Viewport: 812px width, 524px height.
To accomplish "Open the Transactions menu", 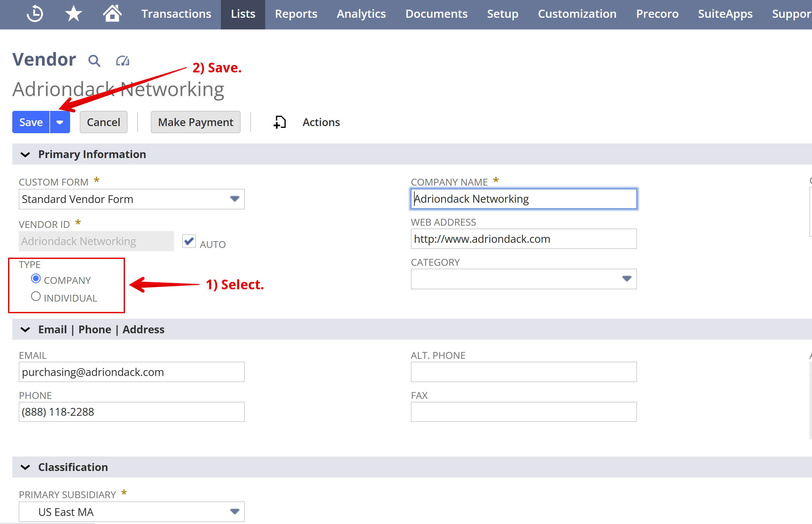I will pyautogui.click(x=176, y=14).
